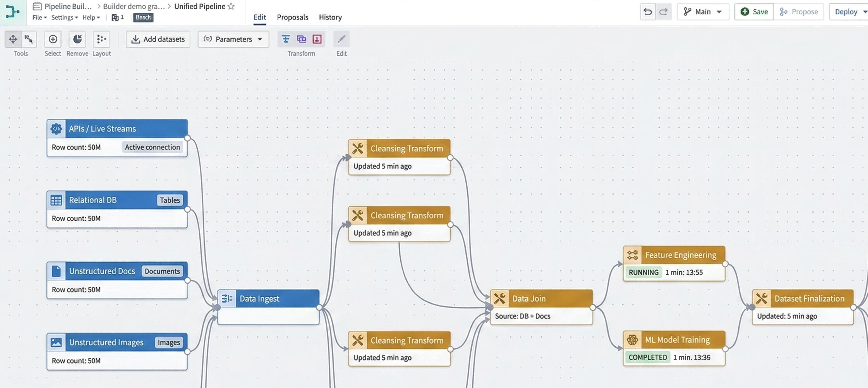Open the branch count indicator beside Help
This screenshot has height=388, width=868.
[x=117, y=17]
